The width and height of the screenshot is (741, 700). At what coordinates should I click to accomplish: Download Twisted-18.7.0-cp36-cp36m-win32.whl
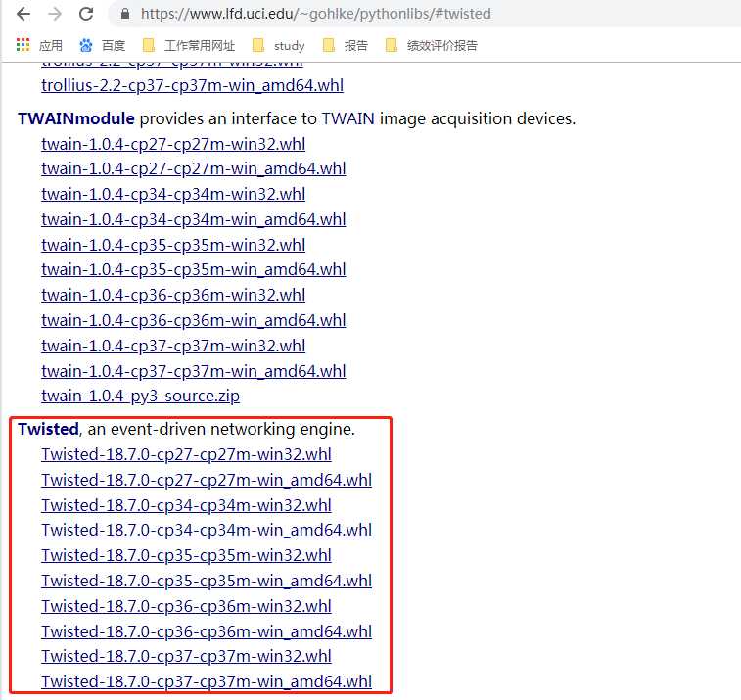pos(186,606)
